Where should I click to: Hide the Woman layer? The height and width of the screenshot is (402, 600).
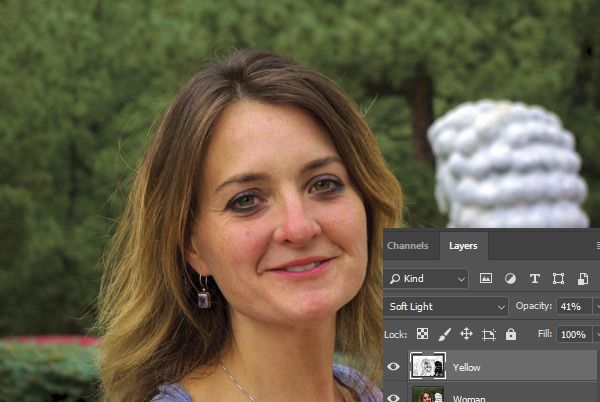(x=393, y=397)
